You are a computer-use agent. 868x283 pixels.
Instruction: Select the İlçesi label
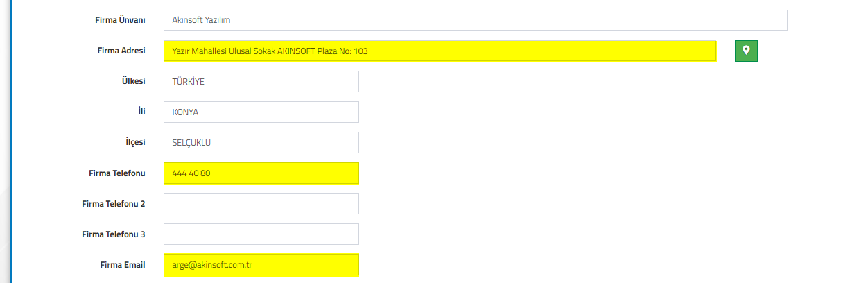tap(130, 142)
